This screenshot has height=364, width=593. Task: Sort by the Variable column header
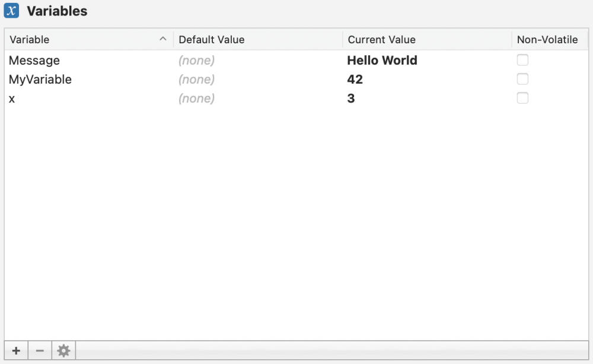30,40
